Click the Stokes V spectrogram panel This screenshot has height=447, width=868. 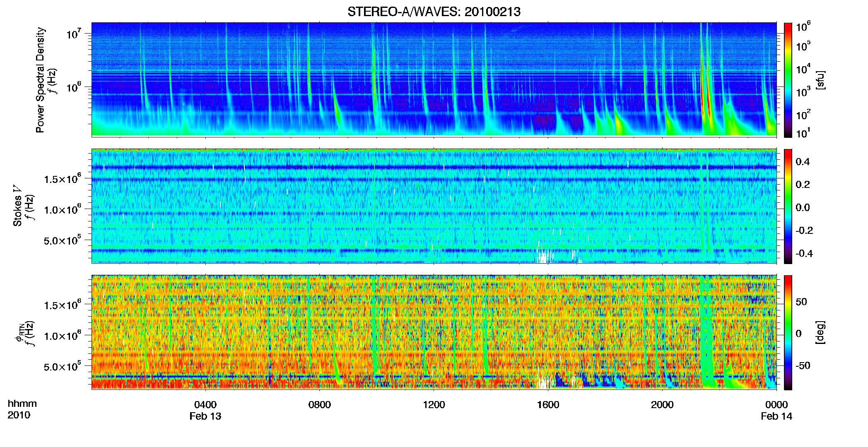[434, 206]
